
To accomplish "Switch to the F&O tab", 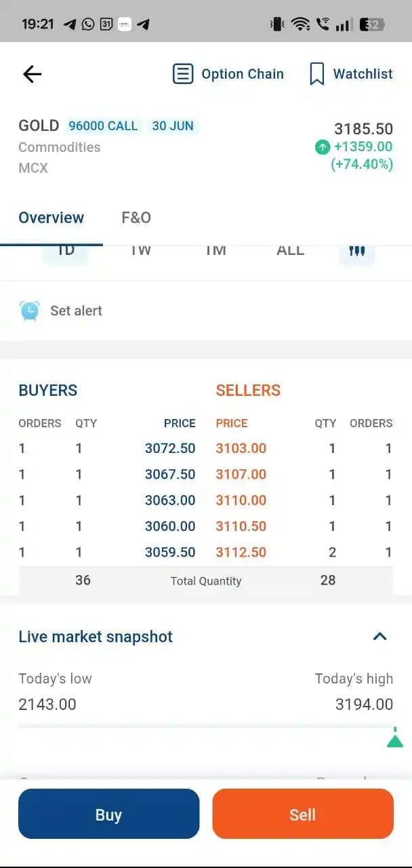I will click(136, 218).
